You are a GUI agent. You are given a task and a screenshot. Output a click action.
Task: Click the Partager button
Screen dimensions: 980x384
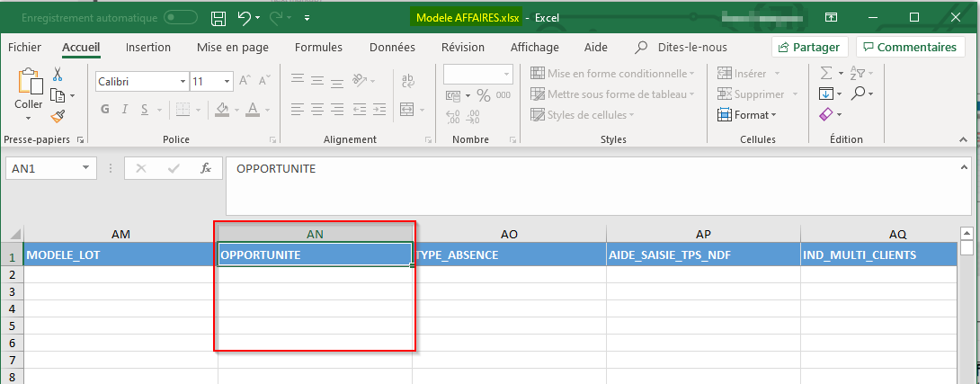pyautogui.click(x=809, y=48)
